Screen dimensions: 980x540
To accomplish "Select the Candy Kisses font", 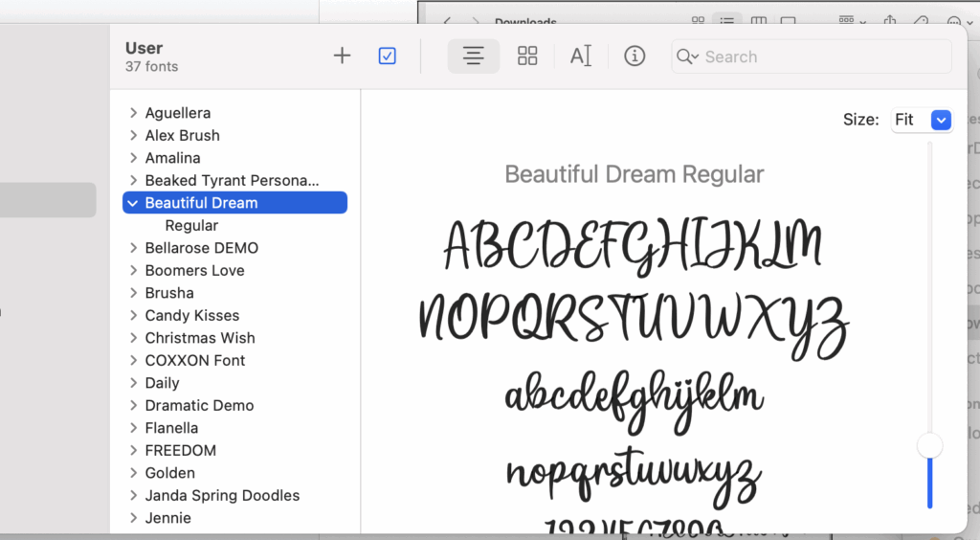I will click(x=191, y=316).
